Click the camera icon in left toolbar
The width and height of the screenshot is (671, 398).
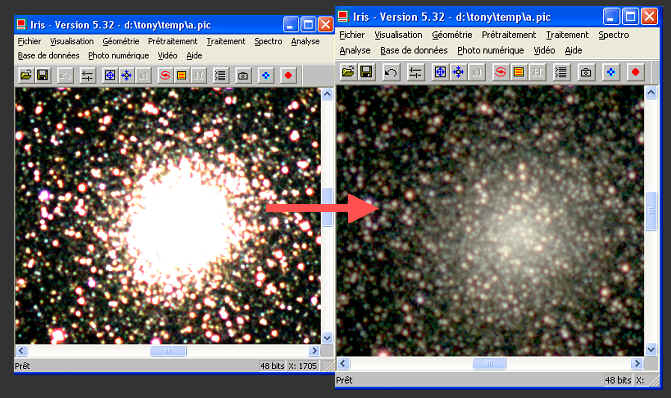click(243, 76)
